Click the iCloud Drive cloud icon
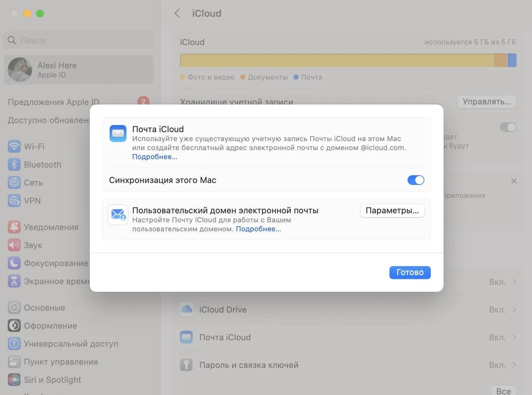 point(186,309)
